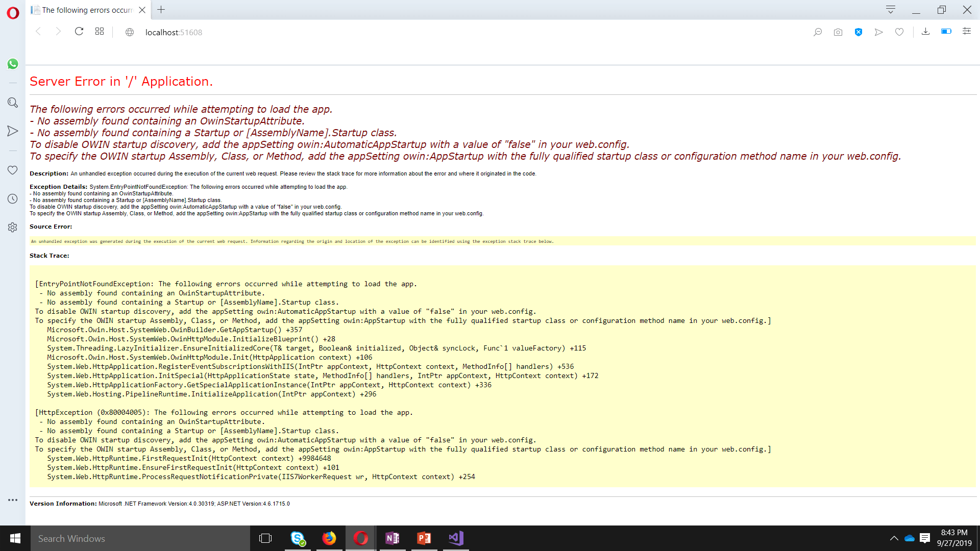Toggle the battery saver icon
Screen dimensions: 980x551
[946, 32]
